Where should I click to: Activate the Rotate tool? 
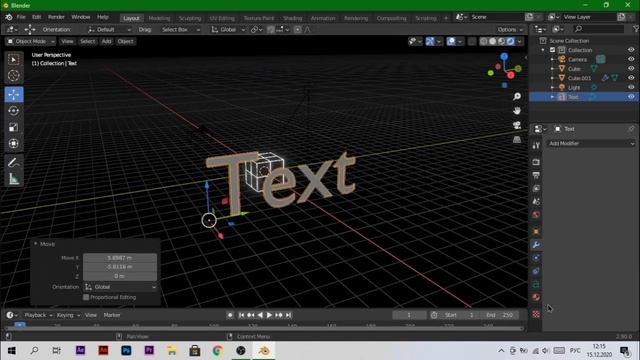coord(13,111)
